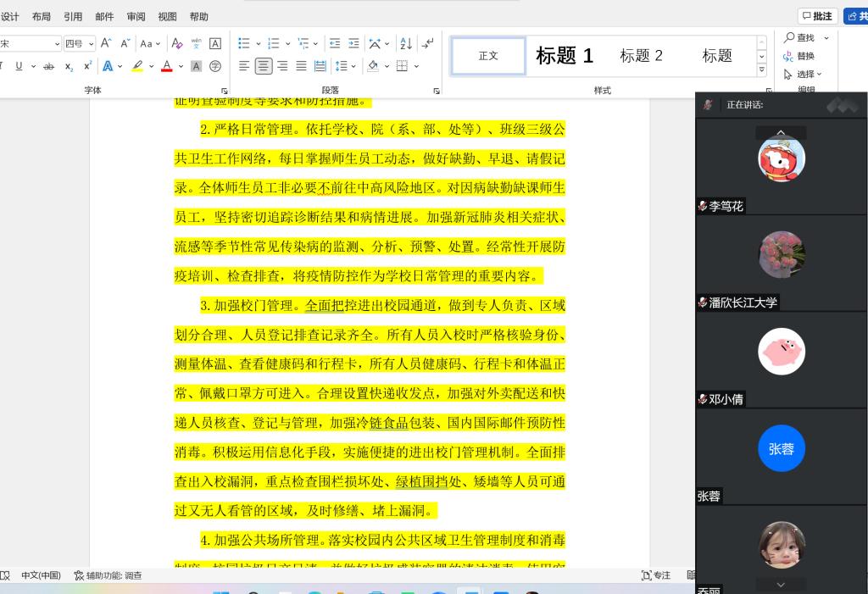868x594 pixels.
Task: Expand the styles gallery list
Action: (x=761, y=70)
